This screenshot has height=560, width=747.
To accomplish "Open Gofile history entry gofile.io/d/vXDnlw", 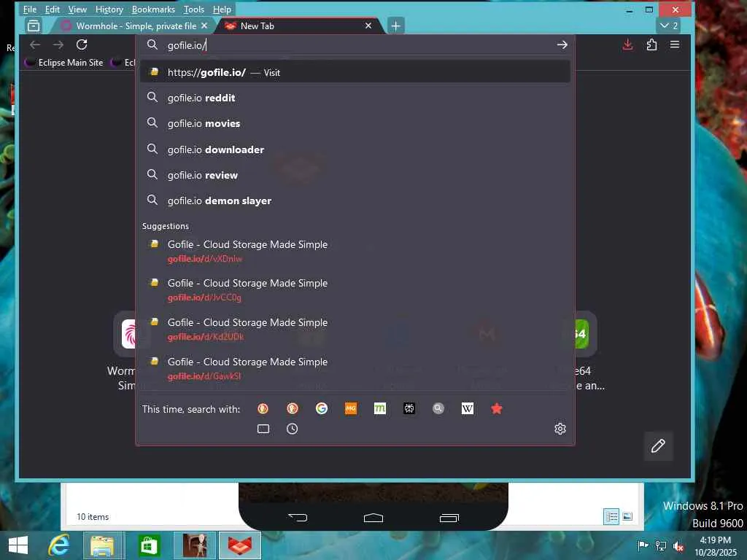I will click(x=355, y=252).
